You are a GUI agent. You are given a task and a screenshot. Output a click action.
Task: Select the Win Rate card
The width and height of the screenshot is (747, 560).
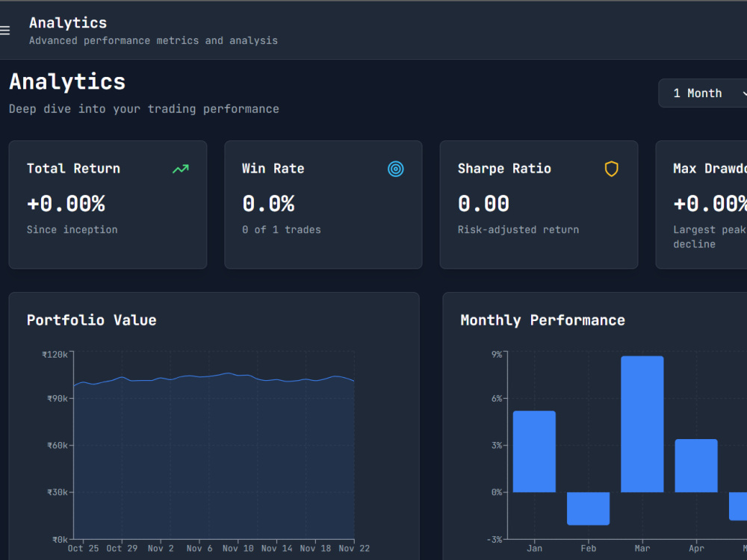point(323,205)
